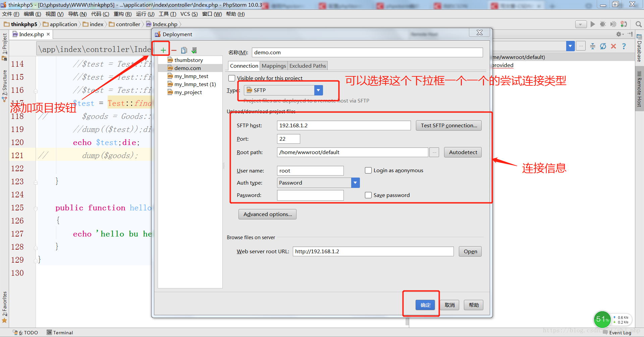Click the red X disconnect icon in Remote Host
644x337 pixels.
click(x=613, y=46)
